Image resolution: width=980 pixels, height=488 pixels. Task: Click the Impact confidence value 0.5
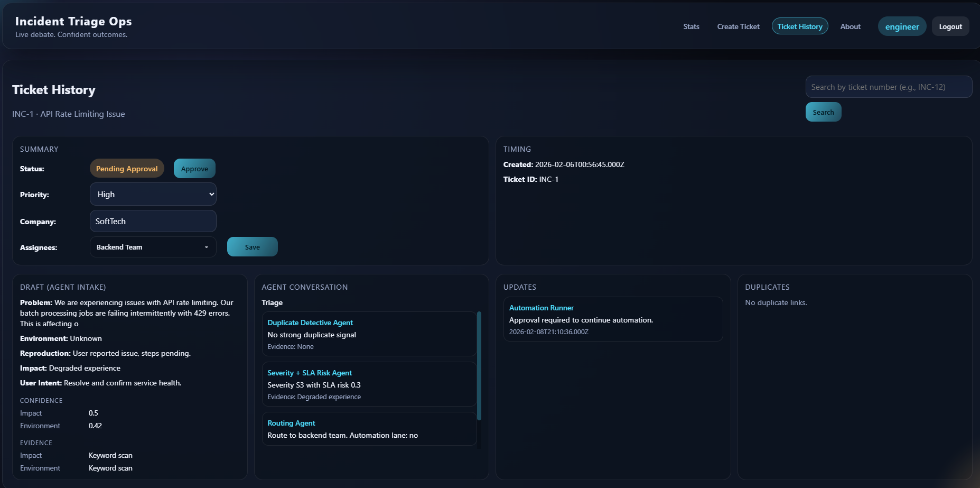94,413
